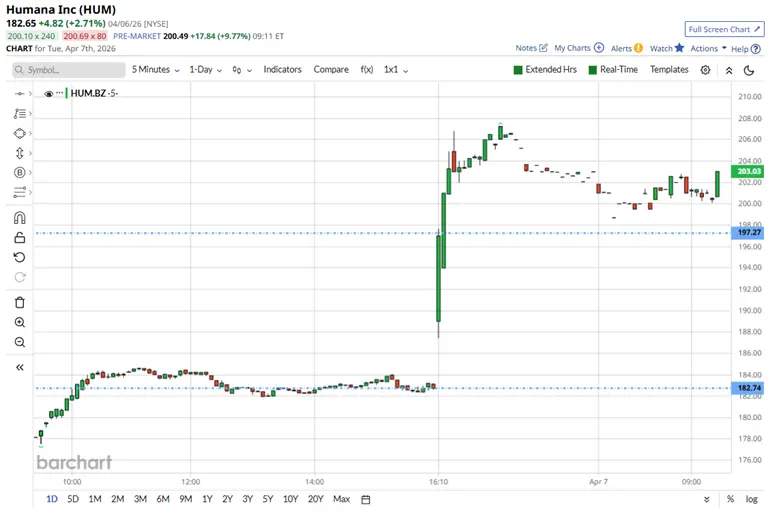Viewport: 779px width, 520px height.
Task: Select the vertical measure arrow tool
Action: pos(19,153)
